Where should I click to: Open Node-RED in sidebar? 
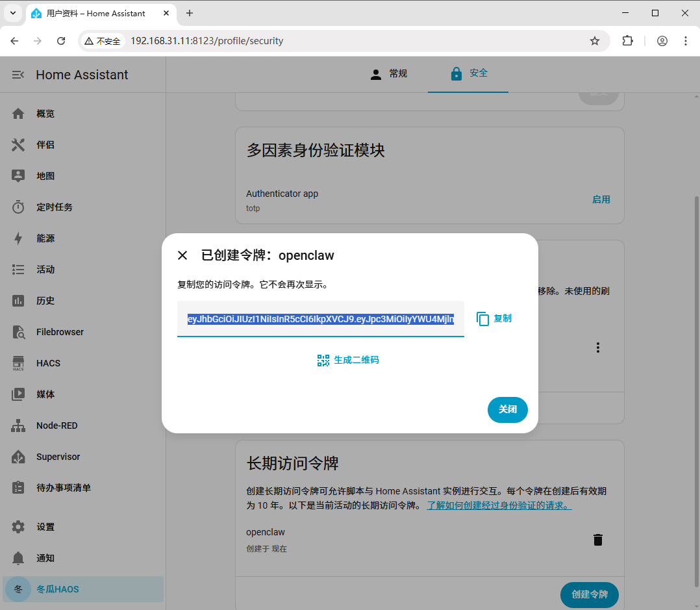(x=83, y=426)
